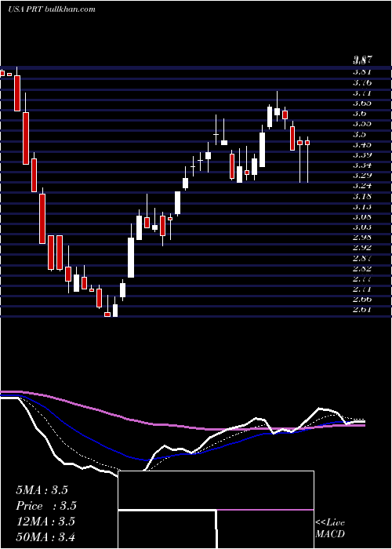Click the 3.18 price axis label
Screen dimensions: 392x549
[362, 196]
